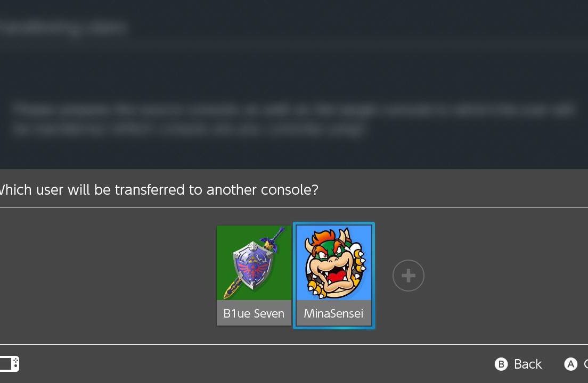This screenshot has height=383, width=588.
Task: Click the B1ue Seven name label
Action: [254, 313]
